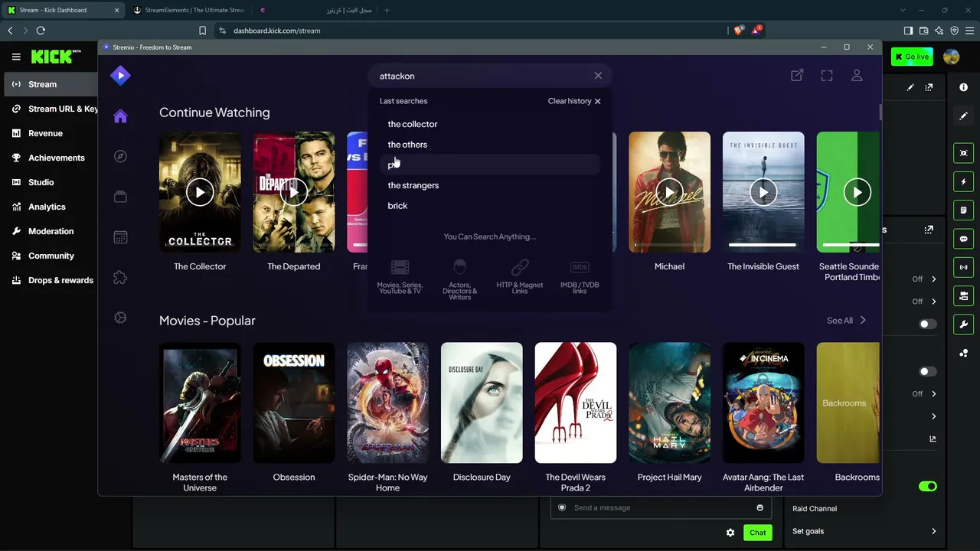Image resolution: width=980 pixels, height=551 pixels.
Task: Open the Kick user avatar menu
Action: click(952, 57)
